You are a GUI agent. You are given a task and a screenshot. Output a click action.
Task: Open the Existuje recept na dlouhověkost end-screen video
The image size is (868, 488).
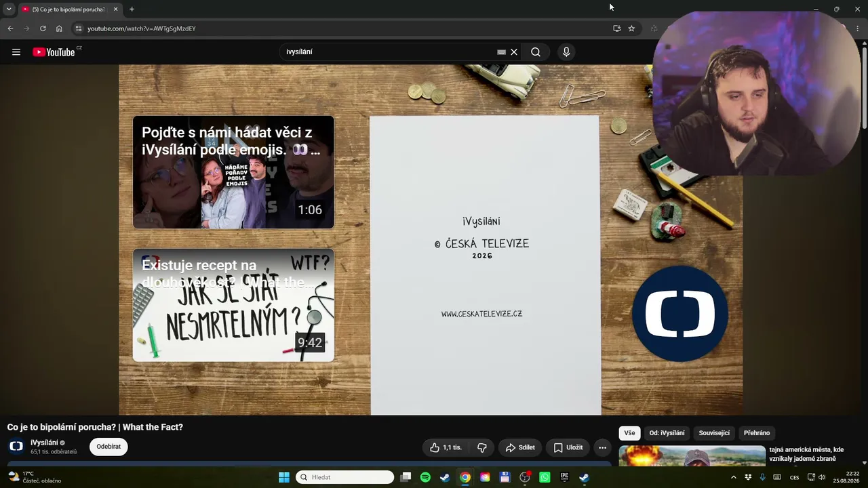(233, 305)
